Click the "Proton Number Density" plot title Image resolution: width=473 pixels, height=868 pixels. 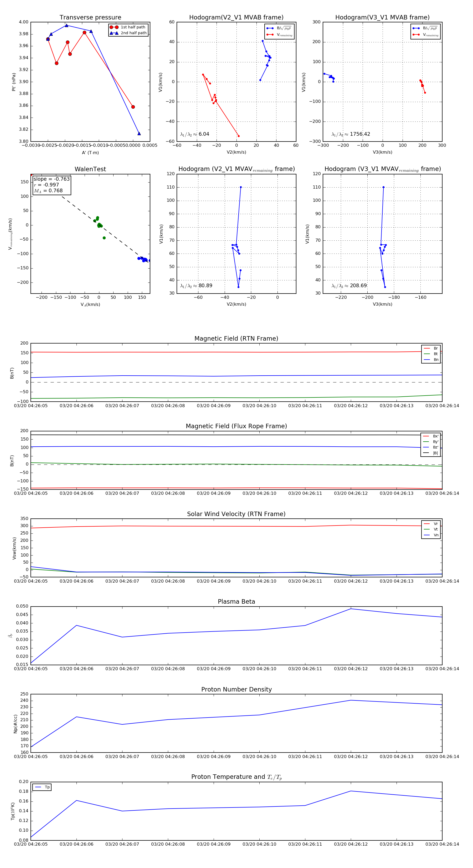(x=236, y=689)
